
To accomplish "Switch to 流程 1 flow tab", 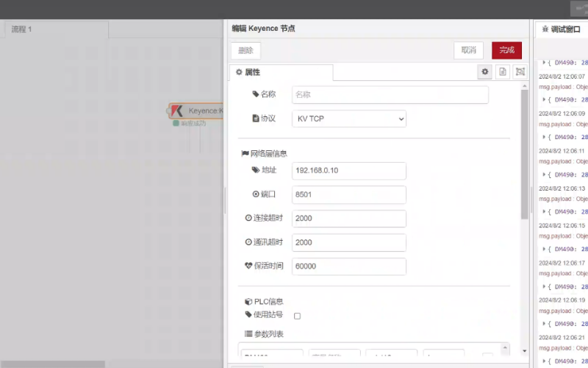I will pos(22,29).
